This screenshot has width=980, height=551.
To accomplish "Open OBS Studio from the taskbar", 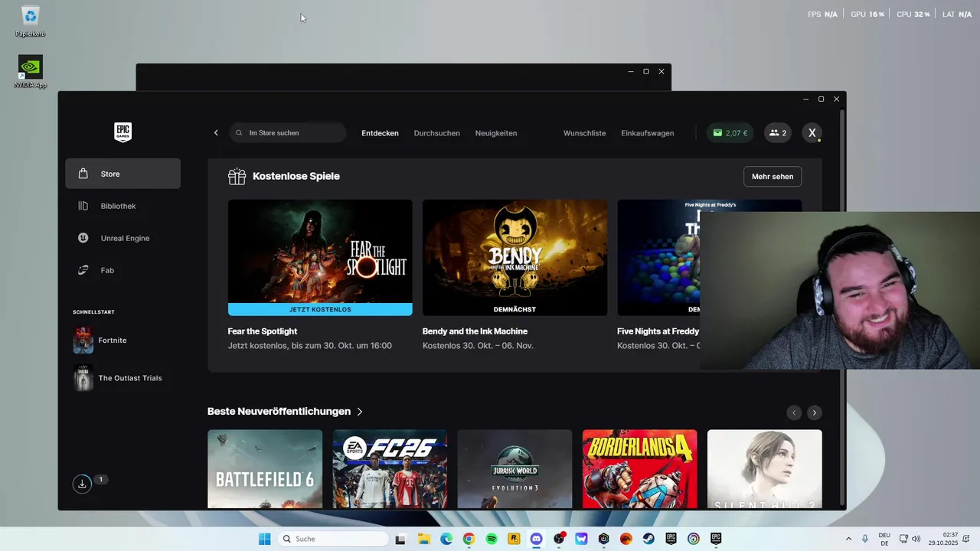I will (x=559, y=539).
